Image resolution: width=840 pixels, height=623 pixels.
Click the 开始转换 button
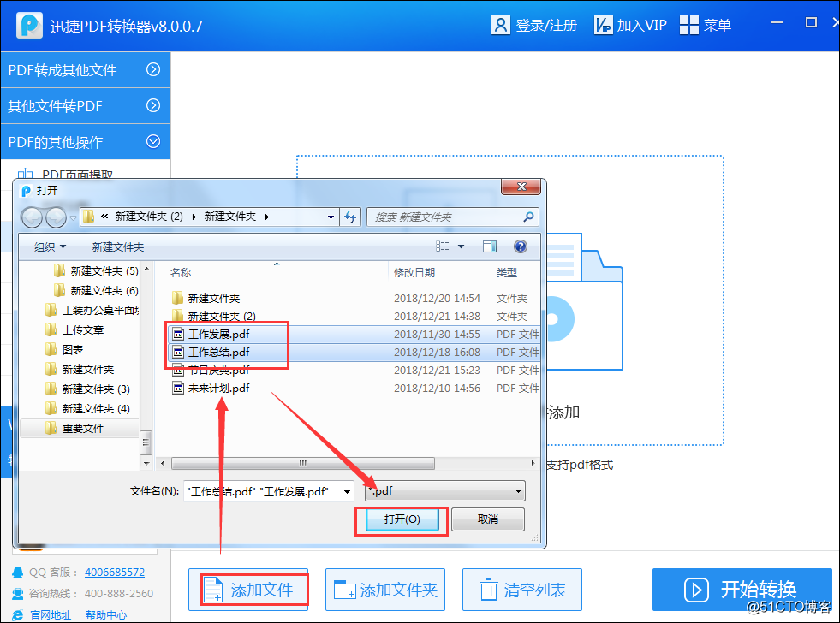tap(742, 590)
